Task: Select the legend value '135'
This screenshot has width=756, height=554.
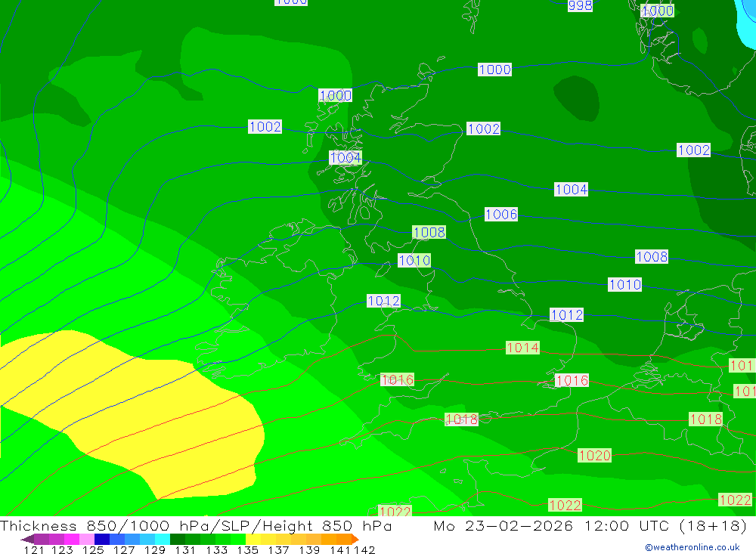Action: (x=247, y=549)
